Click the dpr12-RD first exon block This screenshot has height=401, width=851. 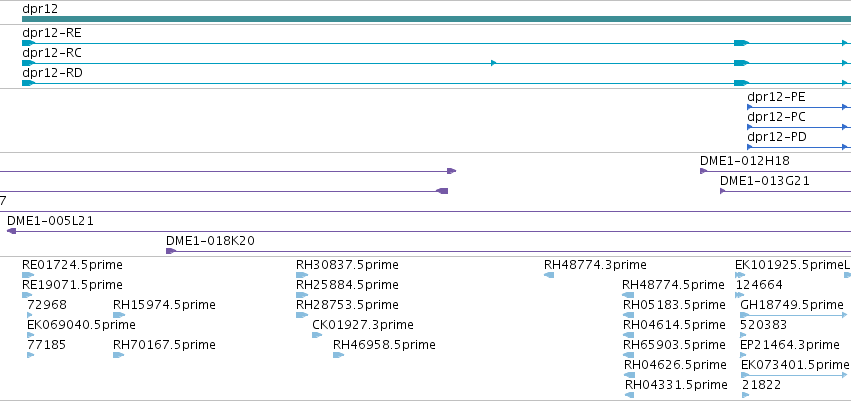(x=28, y=83)
